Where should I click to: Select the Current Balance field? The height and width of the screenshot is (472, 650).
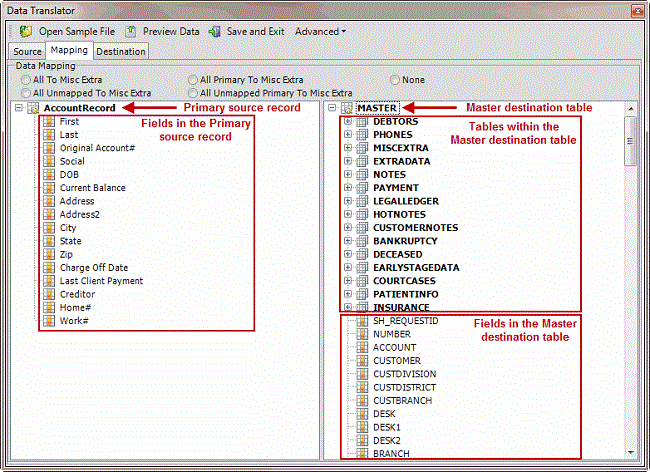(x=92, y=188)
